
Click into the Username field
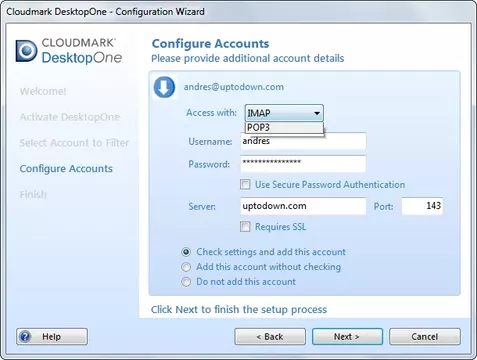click(x=303, y=141)
